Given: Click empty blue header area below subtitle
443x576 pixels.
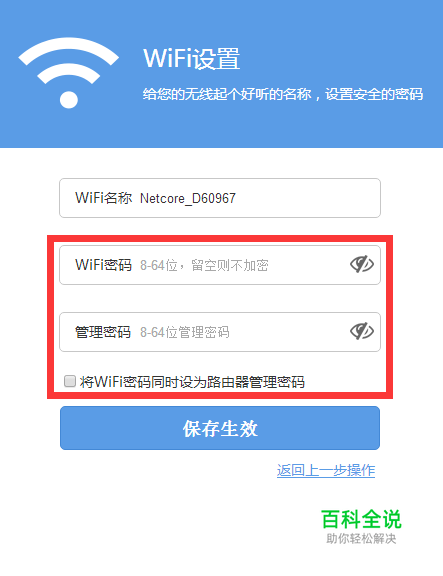Looking at the screenshot, I should pos(257,125).
